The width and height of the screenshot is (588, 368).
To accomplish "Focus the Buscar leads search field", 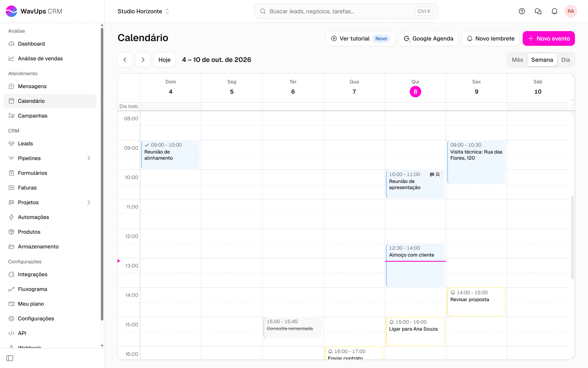I will (346, 11).
